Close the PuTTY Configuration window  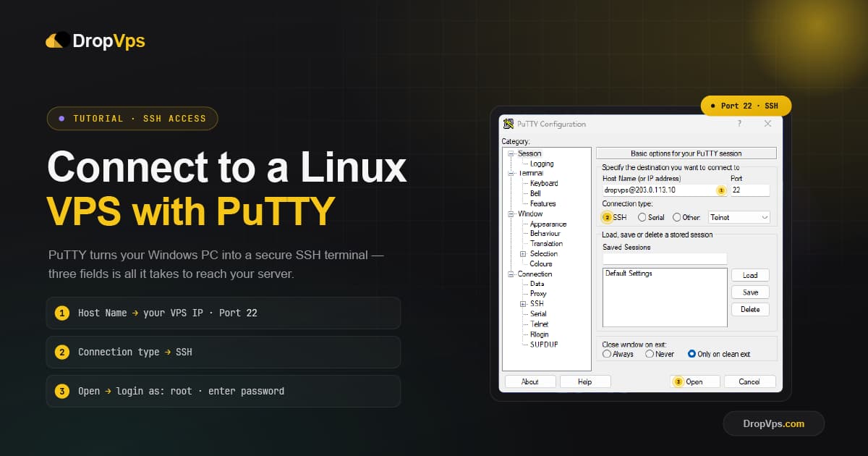(768, 124)
